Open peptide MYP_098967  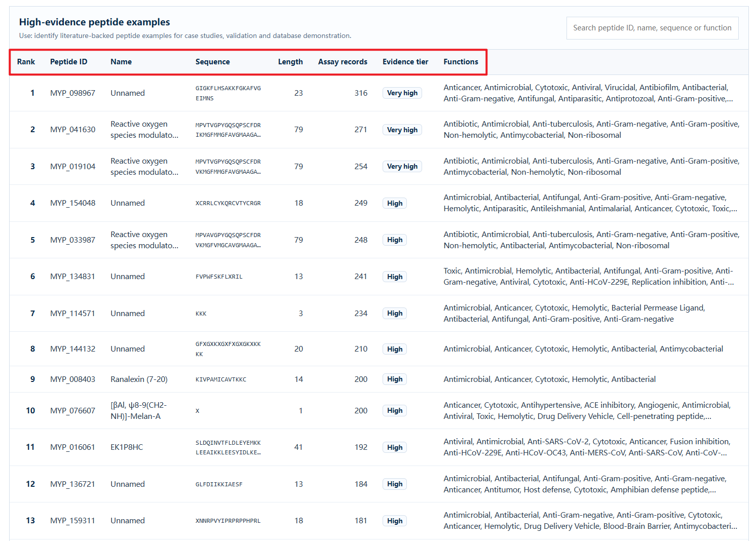point(72,93)
